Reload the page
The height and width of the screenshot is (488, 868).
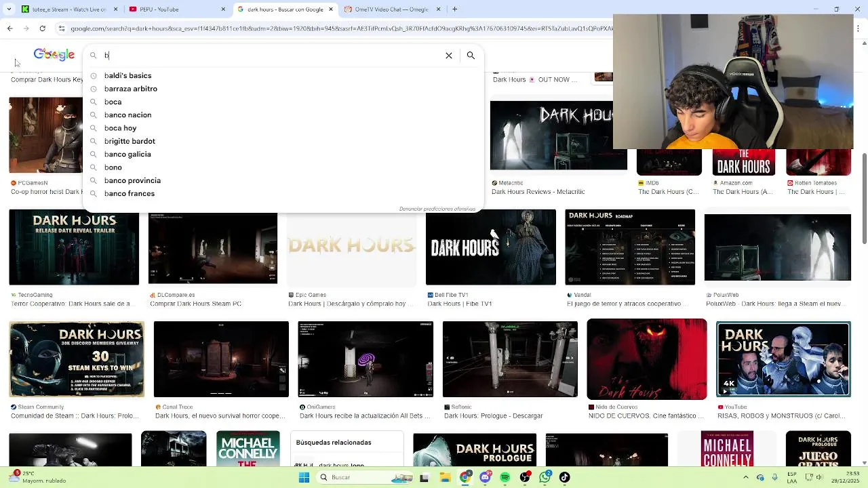tap(43, 28)
